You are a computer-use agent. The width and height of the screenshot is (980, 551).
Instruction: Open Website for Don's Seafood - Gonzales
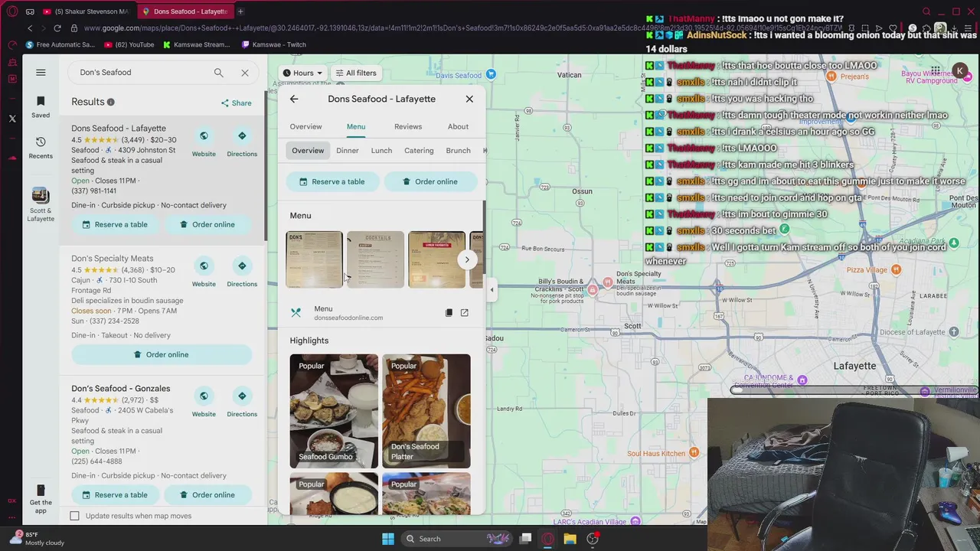(204, 403)
